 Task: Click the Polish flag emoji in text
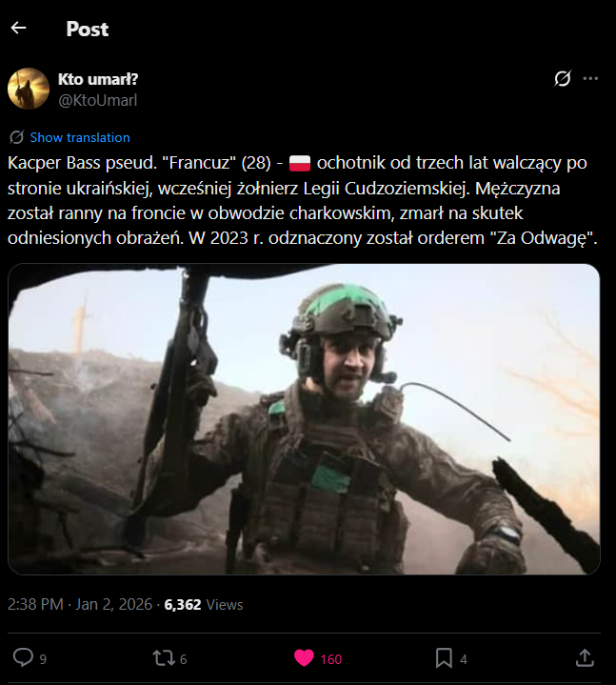pyautogui.click(x=300, y=163)
